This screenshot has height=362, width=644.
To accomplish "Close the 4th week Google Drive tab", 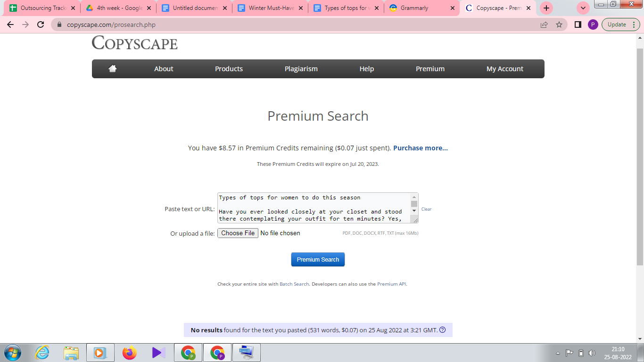I will click(x=149, y=8).
